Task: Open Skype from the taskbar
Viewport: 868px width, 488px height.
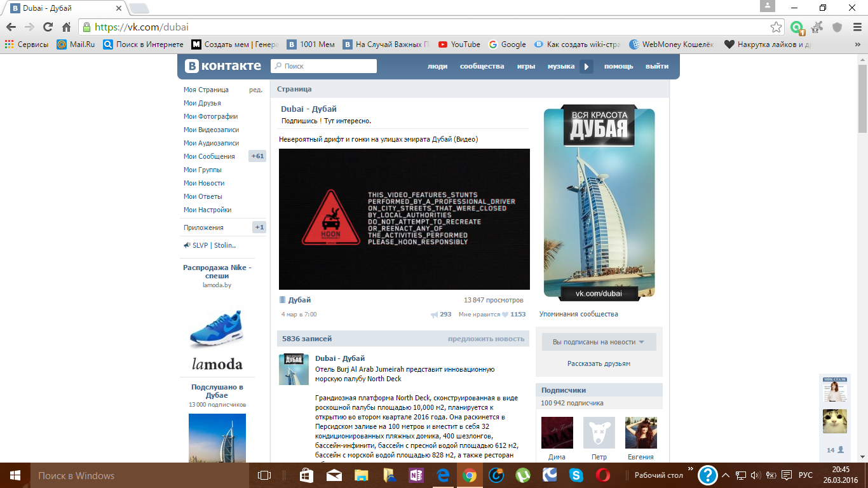Action: (576, 475)
